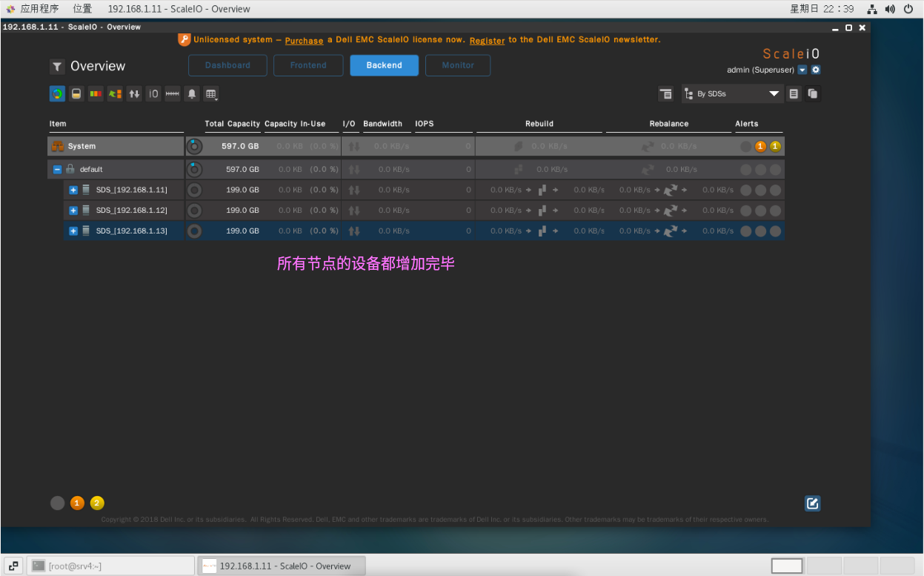Switch to the Dashboard tab
Image resolution: width=924 pixels, height=576 pixels.
227,65
